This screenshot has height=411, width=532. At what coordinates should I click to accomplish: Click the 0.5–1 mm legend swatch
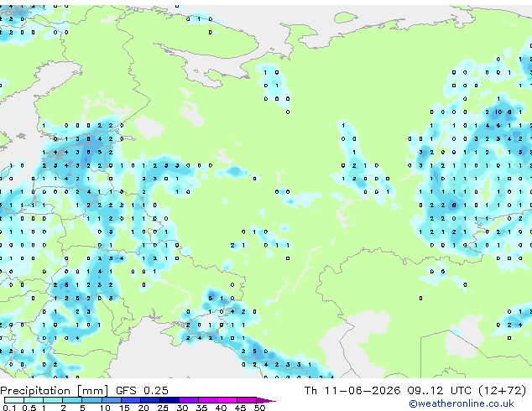(x=34, y=400)
